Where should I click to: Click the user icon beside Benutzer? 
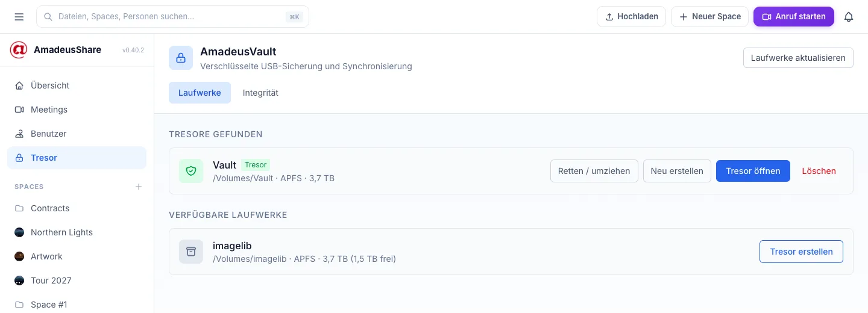[19, 134]
